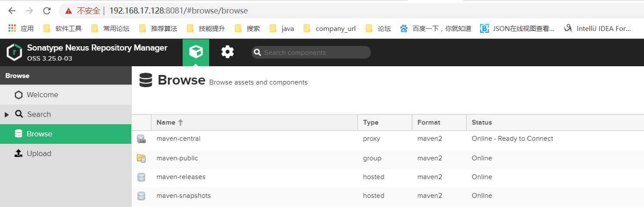Click the sort arrow beside Name header
This screenshot has width=644, height=207.
coord(180,122)
